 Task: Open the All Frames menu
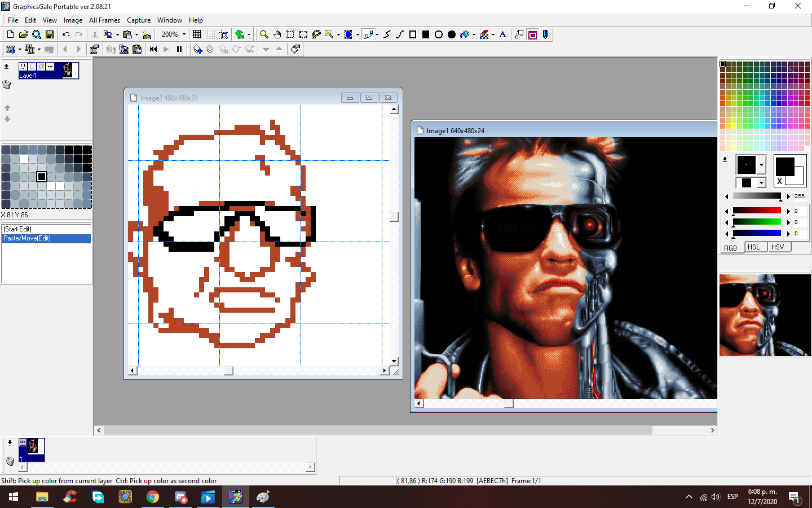point(104,20)
